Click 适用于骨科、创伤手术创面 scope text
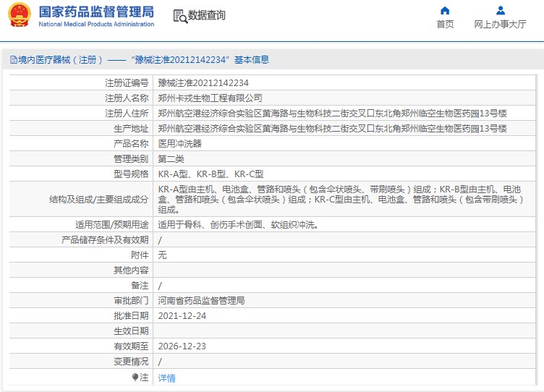The width and height of the screenshot is (544, 392). click(238, 225)
